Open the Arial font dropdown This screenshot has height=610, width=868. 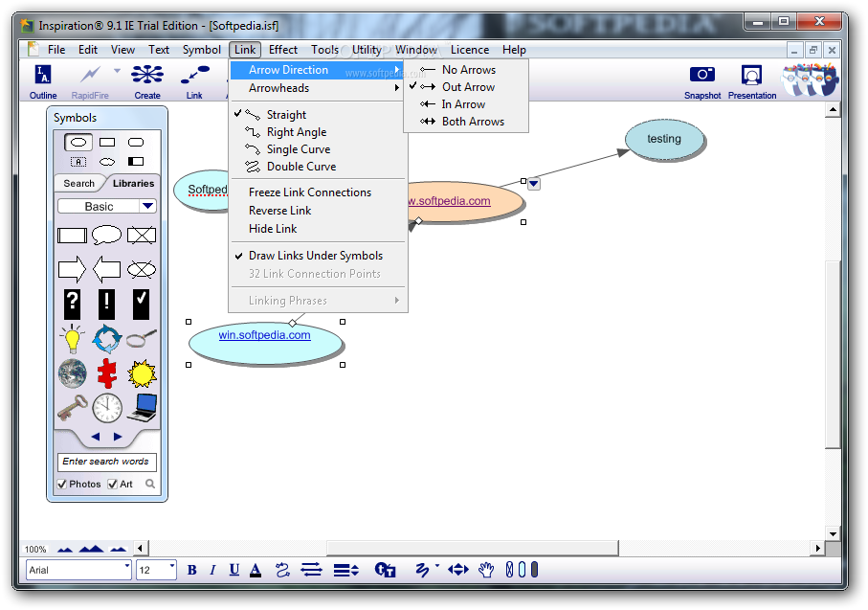[126, 566]
